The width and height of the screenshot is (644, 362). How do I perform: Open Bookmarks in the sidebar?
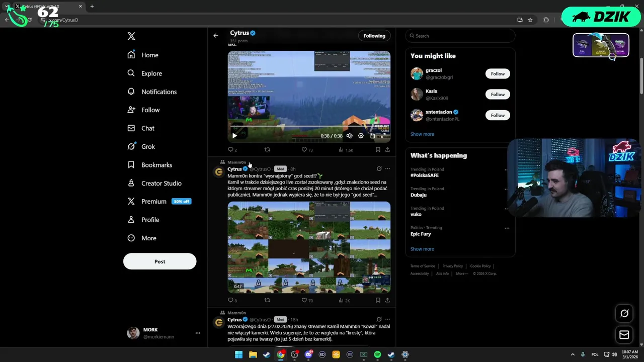tap(150, 165)
